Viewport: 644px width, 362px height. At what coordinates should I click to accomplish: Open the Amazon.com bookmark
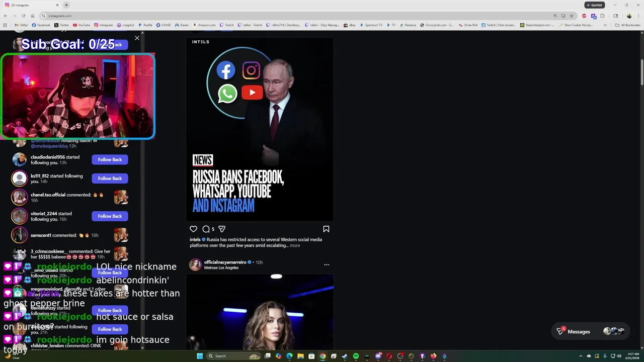(x=204, y=25)
